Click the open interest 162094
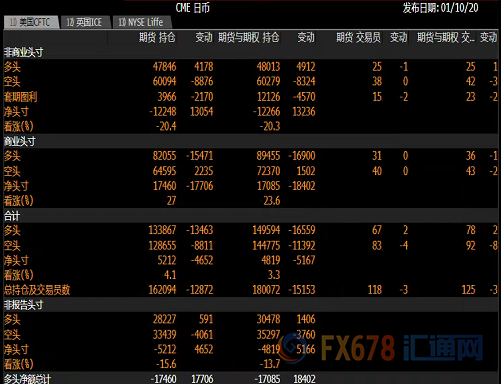 click(162, 290)
